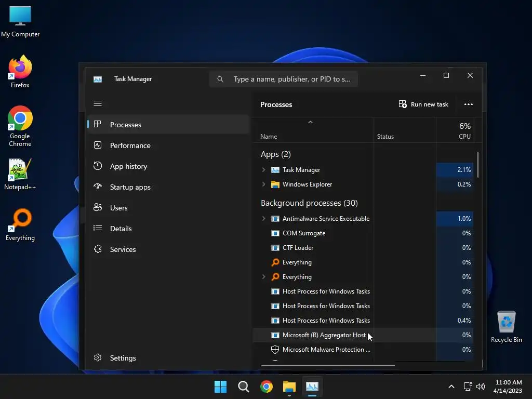Screen dimensions: 532x399
Task: Select the COM Surrogate process
Action: click(x=363, y=233)
